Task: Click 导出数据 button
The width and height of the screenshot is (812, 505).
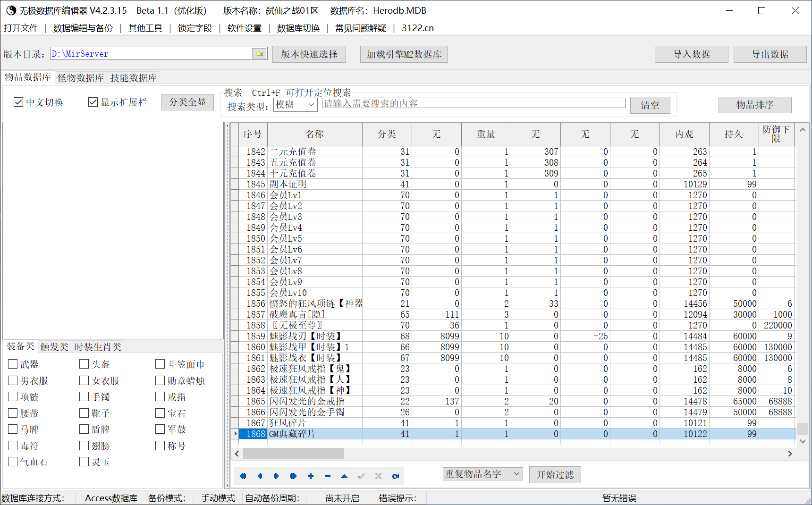Action: coord(770,54)
